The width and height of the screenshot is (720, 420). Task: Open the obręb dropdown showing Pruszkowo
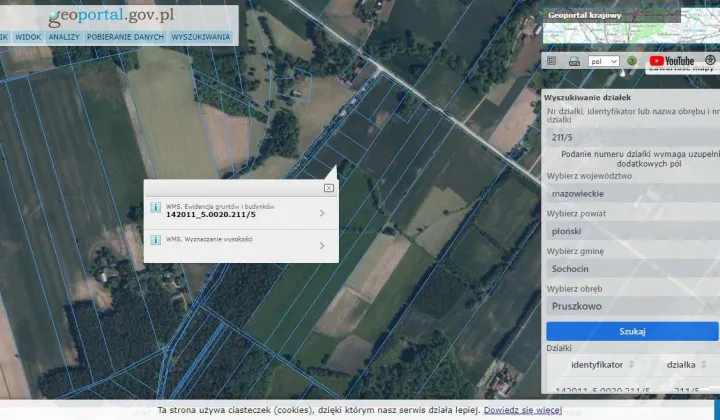tap(633, 306)
